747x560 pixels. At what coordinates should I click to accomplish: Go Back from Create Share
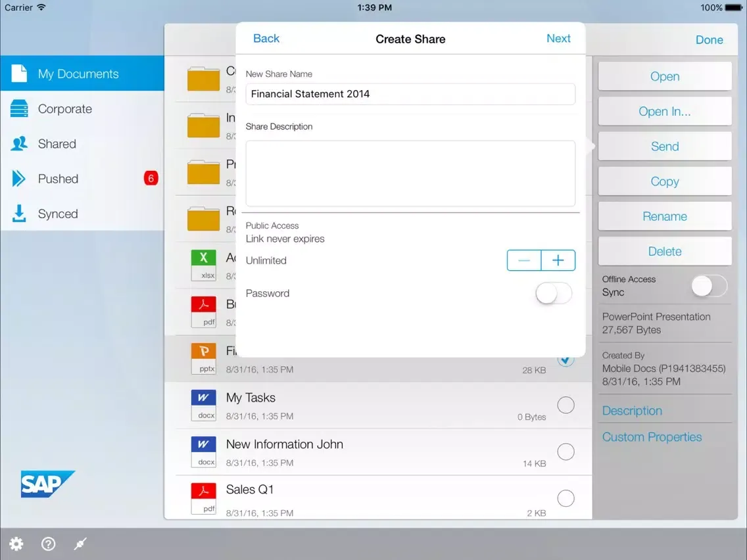pos(266,39)
